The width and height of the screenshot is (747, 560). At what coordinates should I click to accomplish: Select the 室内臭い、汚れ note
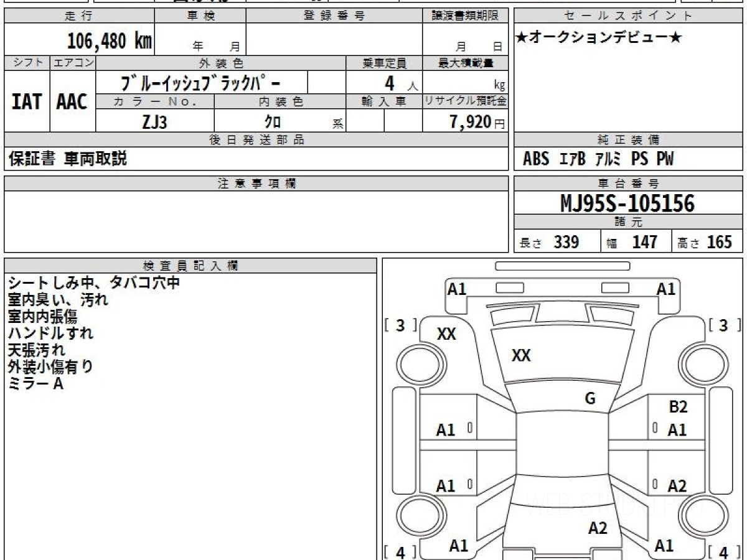59,299
